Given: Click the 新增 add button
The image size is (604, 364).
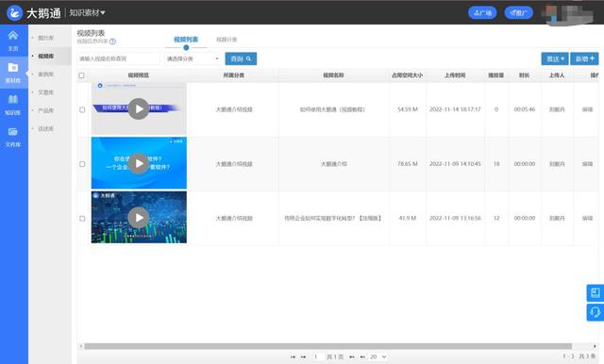Looking at the screenshot, I should coord(584,58).
